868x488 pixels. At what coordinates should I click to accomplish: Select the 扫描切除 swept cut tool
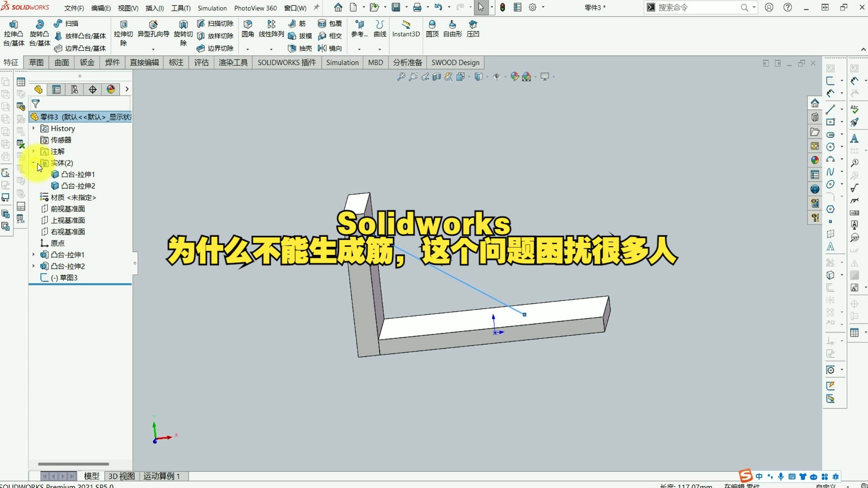215,23
